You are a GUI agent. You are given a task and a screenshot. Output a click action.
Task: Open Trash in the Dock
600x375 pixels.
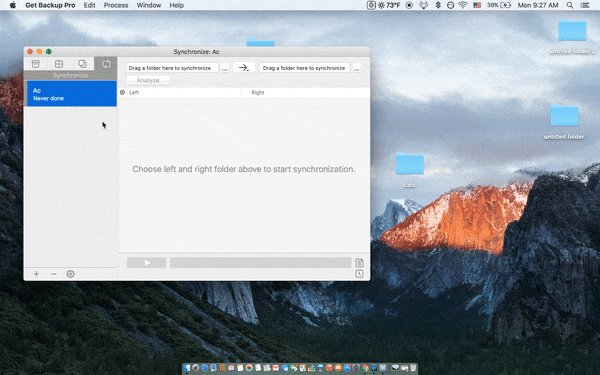pos(413,368)
